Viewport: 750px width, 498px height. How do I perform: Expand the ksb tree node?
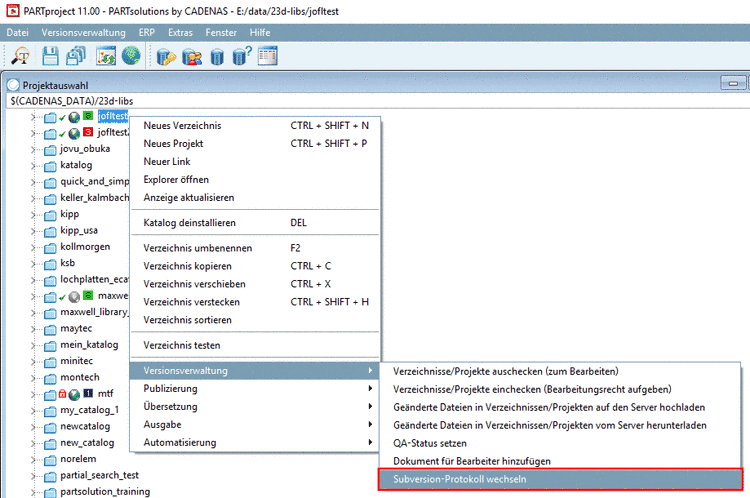33,264
